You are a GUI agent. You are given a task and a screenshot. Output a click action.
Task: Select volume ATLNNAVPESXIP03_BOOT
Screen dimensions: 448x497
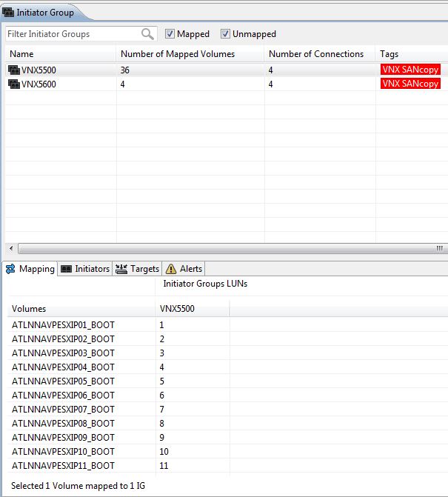[x=63, y=353]
